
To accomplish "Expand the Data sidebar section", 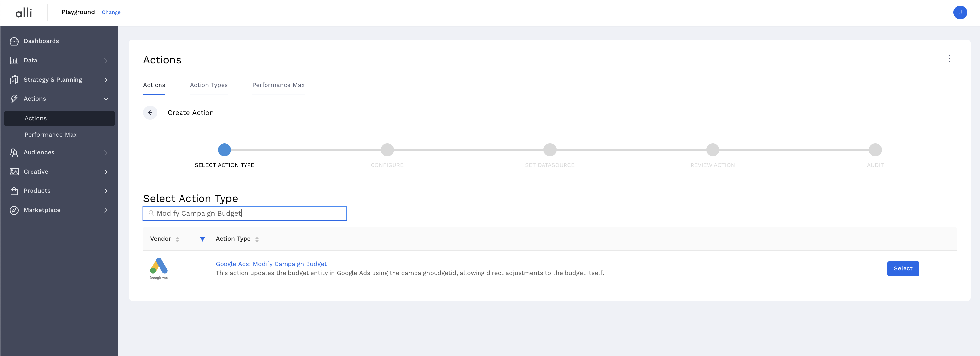I will [x=106, y=60].
